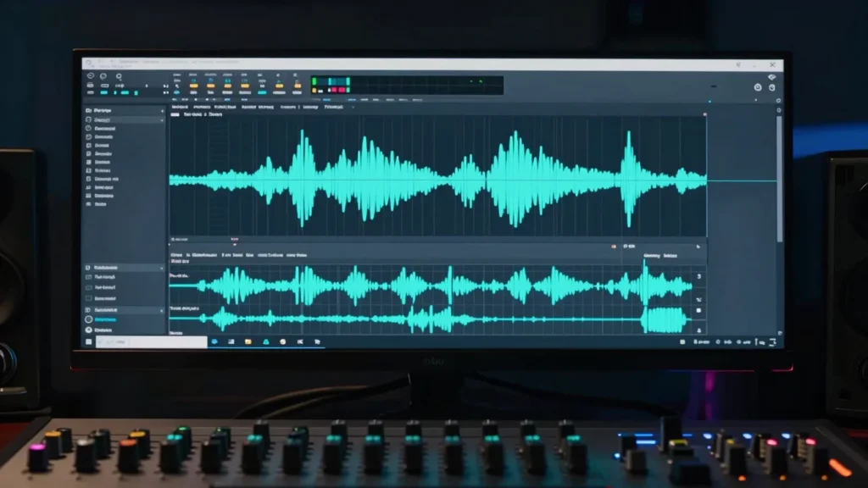
Task: Click the teal triangle app icon in taskbar
Action: click(265, 342)
